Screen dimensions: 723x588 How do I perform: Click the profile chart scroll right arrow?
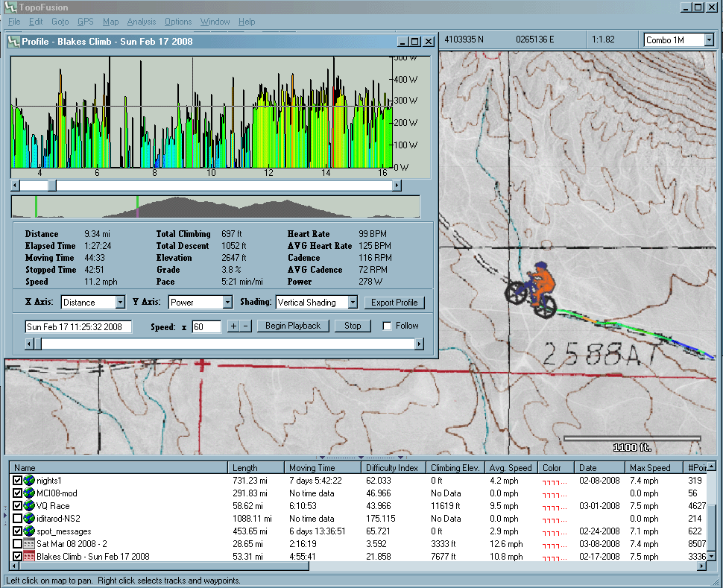(397, 186)
